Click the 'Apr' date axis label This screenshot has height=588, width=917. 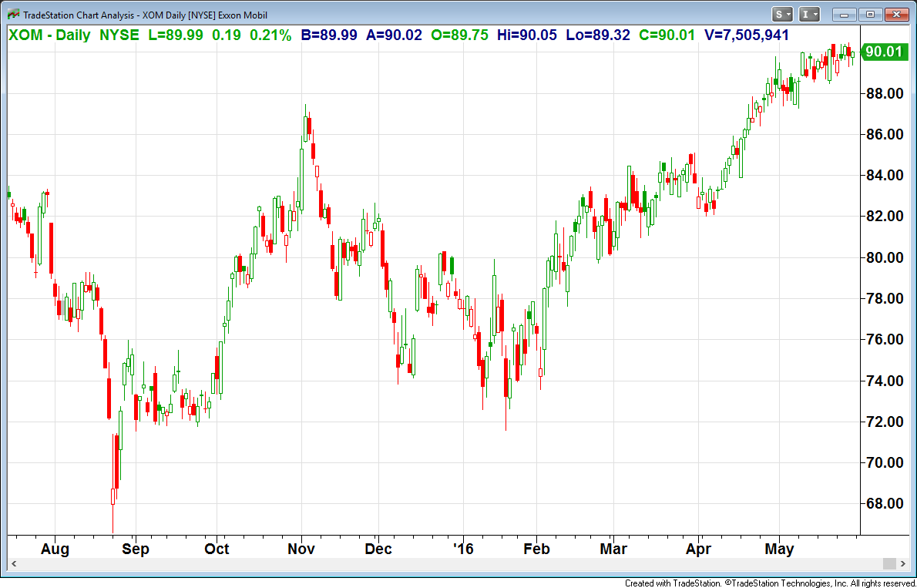(x=698, y=549)
